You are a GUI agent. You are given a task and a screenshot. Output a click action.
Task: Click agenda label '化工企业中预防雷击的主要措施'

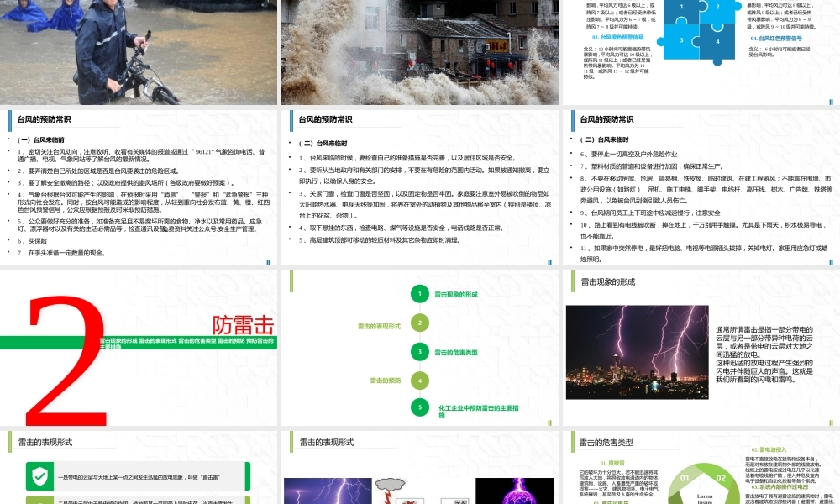[479, 412]
